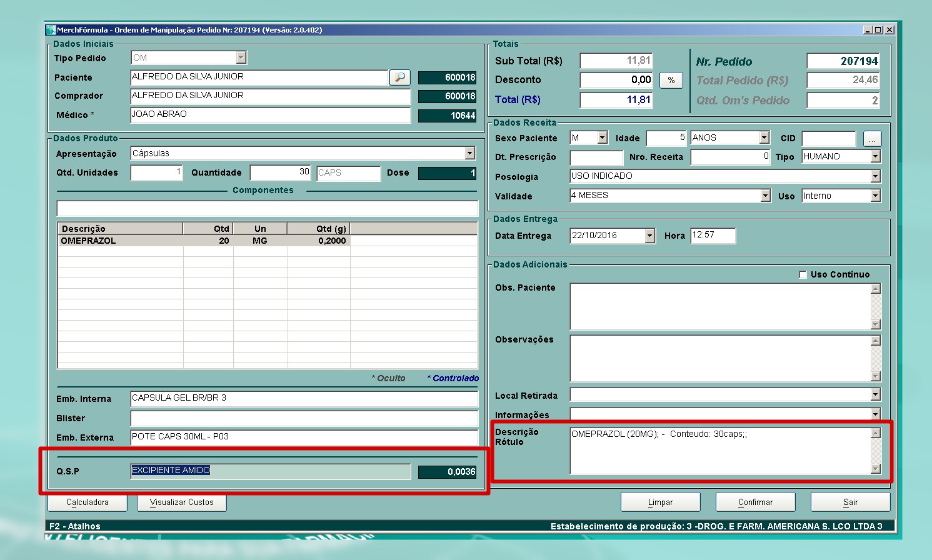Click the percent discount button
This screenshot has width=932, height=560.
pyautogui.click(x=671, y=80)
